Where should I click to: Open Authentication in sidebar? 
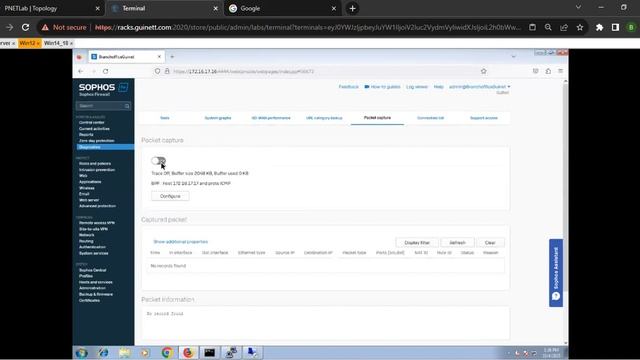tap(92, 247)
